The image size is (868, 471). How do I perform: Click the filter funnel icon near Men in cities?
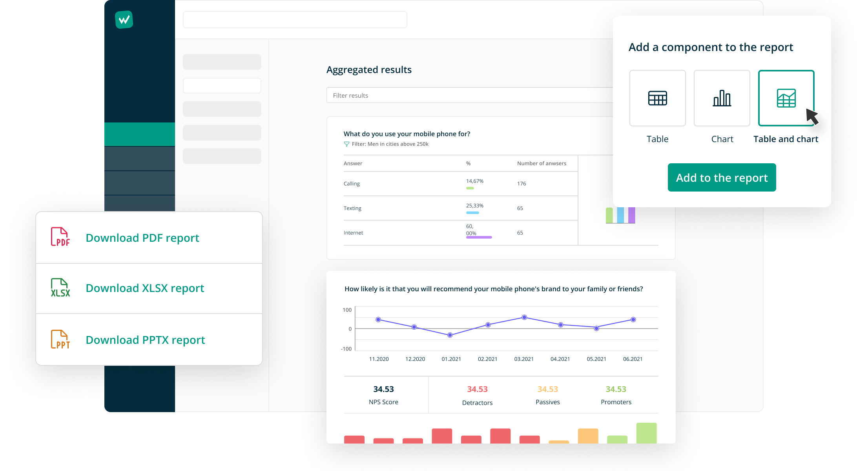click(x=346, y=144)
